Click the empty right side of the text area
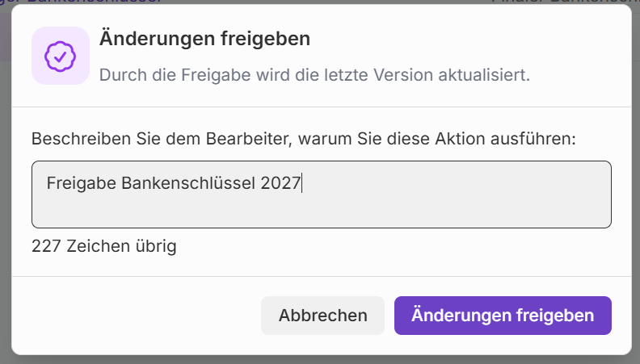Image resolution: width=640 pixels, height=364 pixels. point(485,194)
